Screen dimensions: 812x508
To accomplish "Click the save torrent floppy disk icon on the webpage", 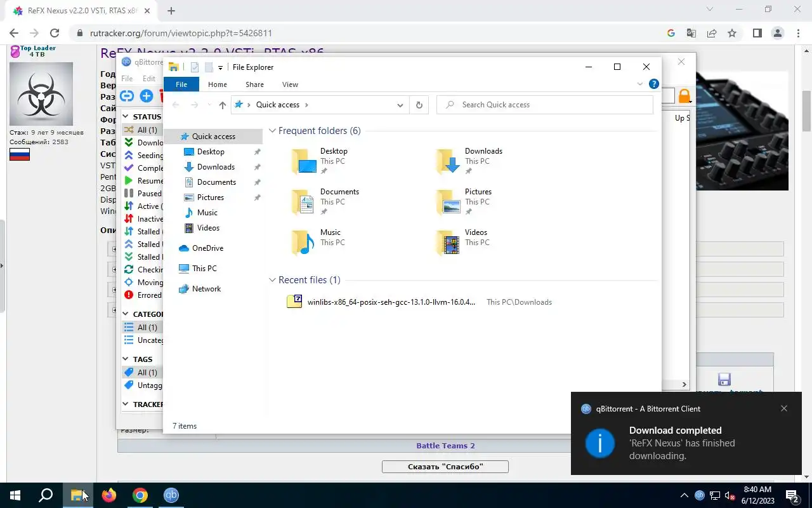I will pos(724,379).
